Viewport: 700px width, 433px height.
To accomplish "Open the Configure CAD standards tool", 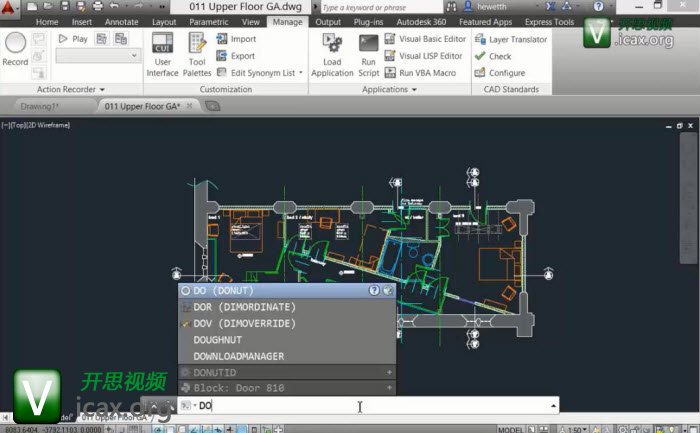I will point(506,73).
